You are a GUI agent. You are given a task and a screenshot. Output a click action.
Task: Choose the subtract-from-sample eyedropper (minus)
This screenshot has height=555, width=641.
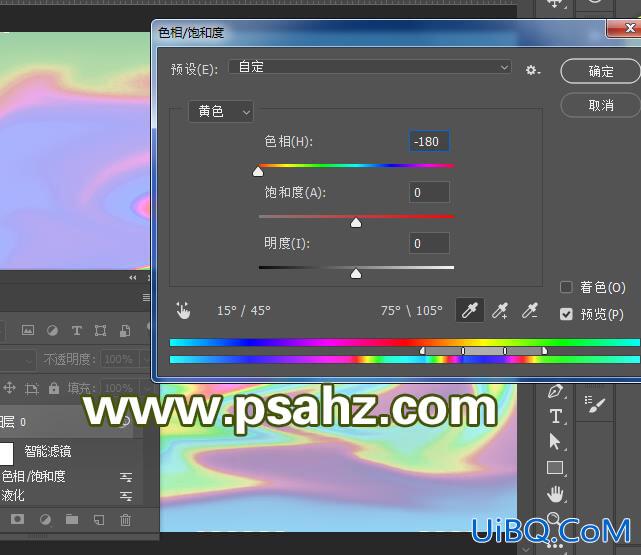tap(530, 311)
